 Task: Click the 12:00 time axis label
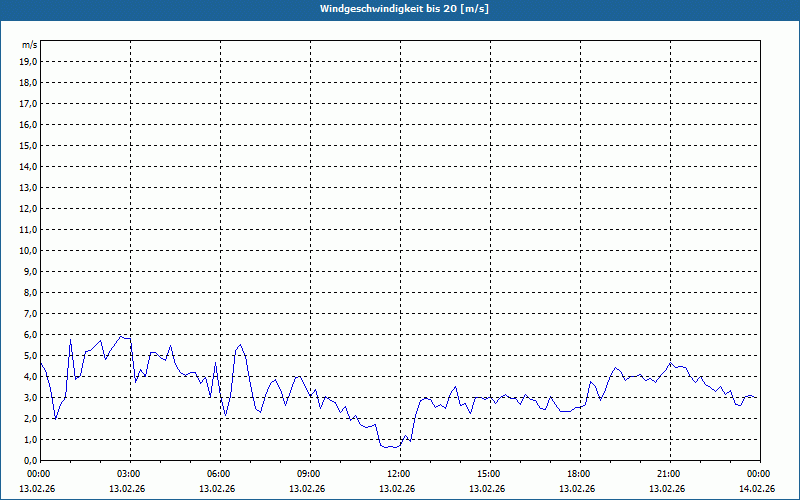(x=398, y=474)
